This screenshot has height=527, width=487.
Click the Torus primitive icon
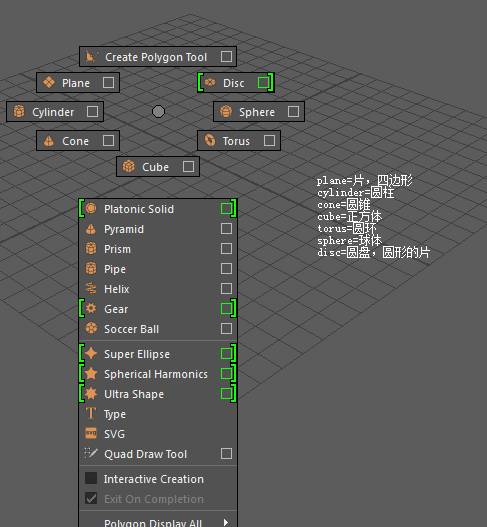210,140
